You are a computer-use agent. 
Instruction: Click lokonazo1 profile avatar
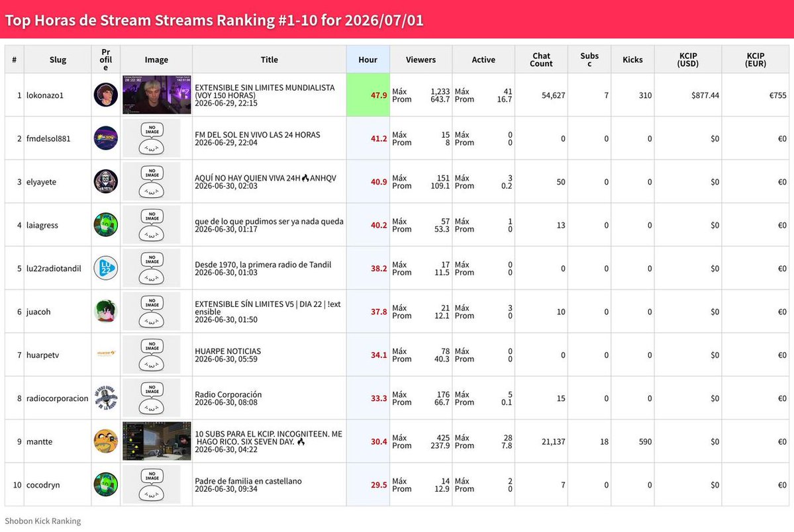106,95
